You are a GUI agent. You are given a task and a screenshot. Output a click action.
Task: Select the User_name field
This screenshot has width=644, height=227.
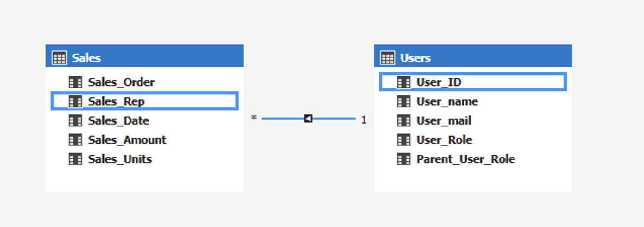[x=447, y=101]
